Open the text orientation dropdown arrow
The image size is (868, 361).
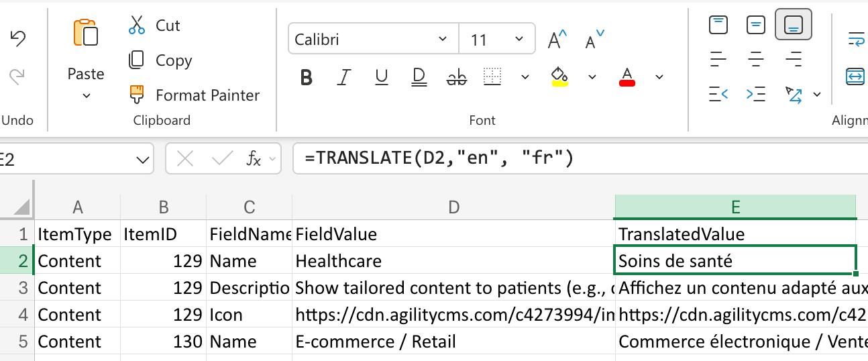[x=817, y=95]
